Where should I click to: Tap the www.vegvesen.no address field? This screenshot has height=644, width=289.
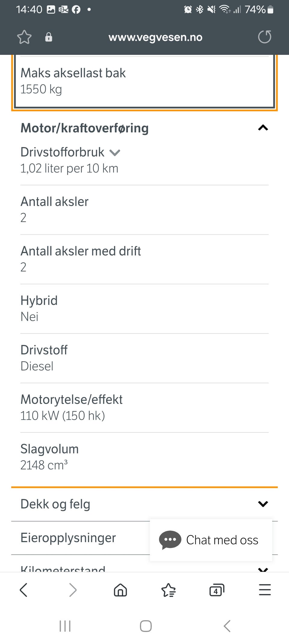pos(155,37)
